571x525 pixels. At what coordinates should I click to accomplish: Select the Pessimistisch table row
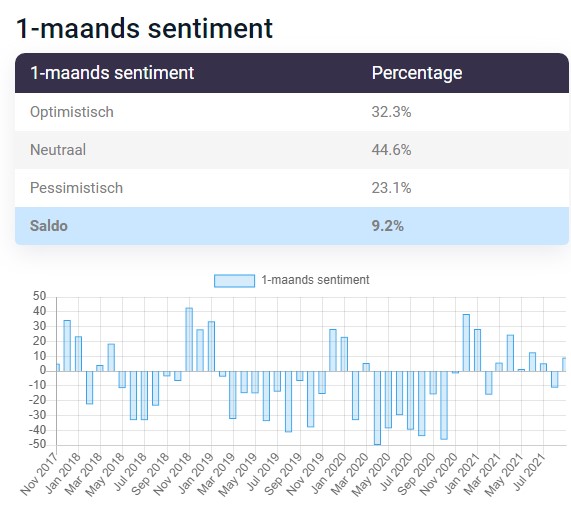pyautogui.click(x=292, y=188)
